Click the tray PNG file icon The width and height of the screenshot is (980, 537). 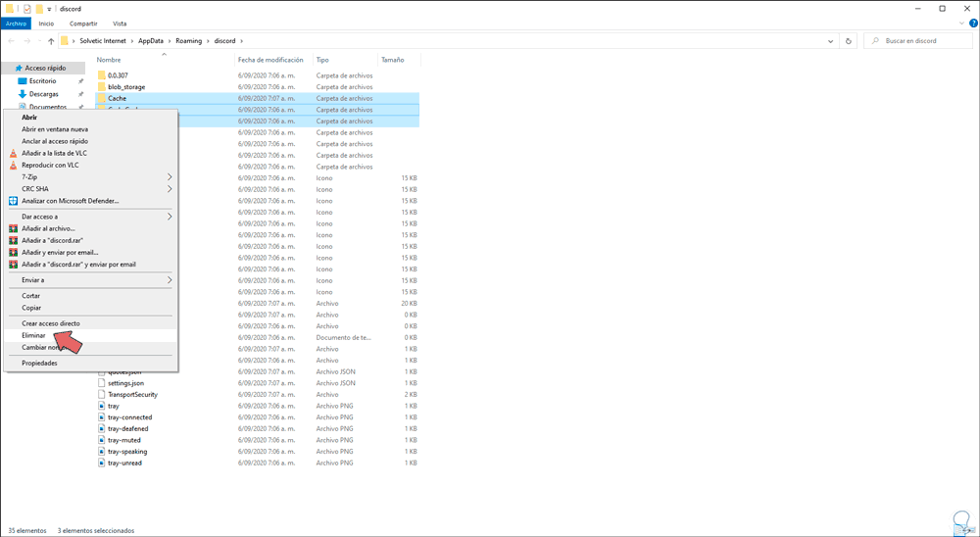(102, 406)
